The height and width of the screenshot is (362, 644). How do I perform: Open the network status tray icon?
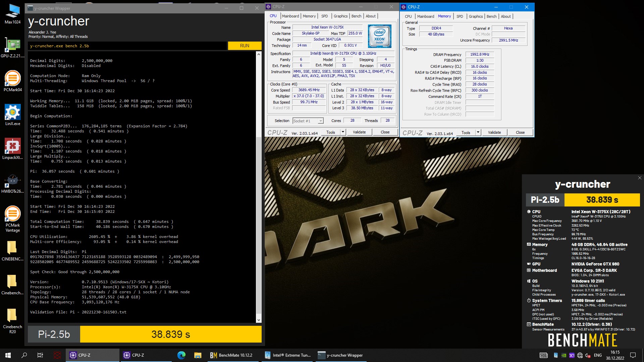pos(580,355)
